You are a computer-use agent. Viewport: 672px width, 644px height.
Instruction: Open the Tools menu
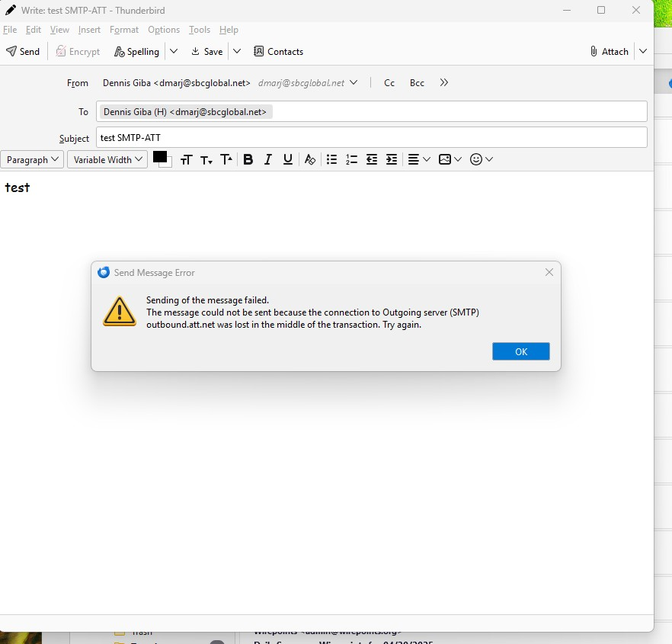point(200,30)
